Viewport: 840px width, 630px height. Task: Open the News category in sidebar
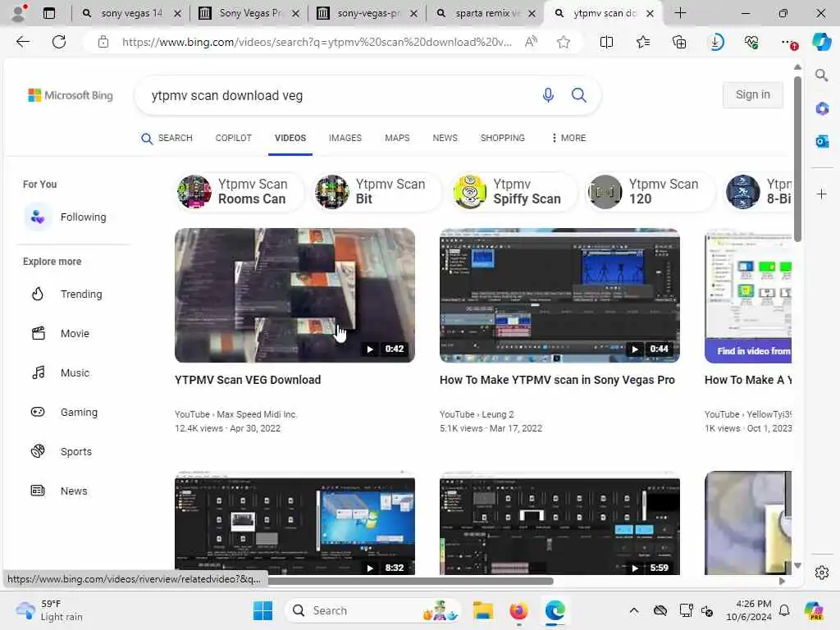[59, 491]
